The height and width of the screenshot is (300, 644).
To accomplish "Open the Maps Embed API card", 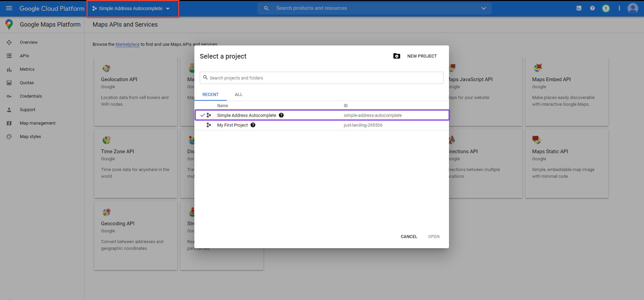I will (x=567, y=92).
